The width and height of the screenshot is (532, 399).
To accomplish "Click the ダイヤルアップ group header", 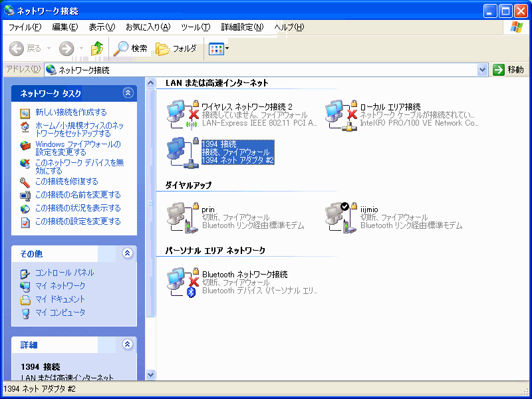I will pos(188,186).
